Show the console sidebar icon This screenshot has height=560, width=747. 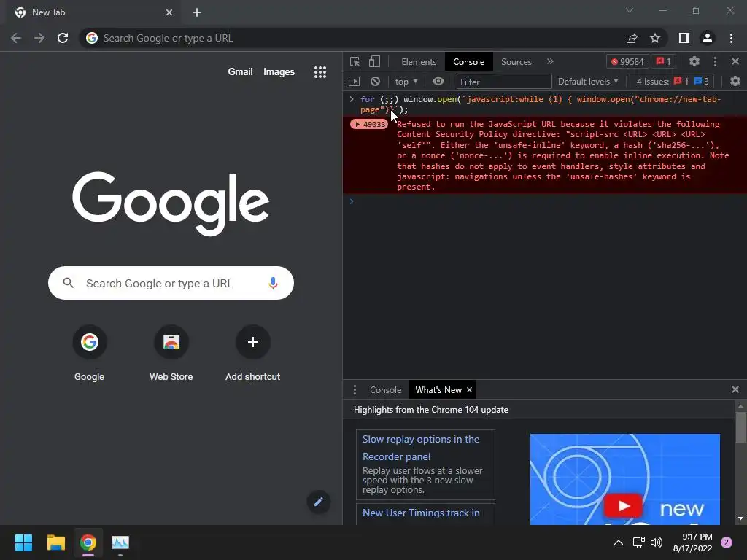(x=354, y=82)
